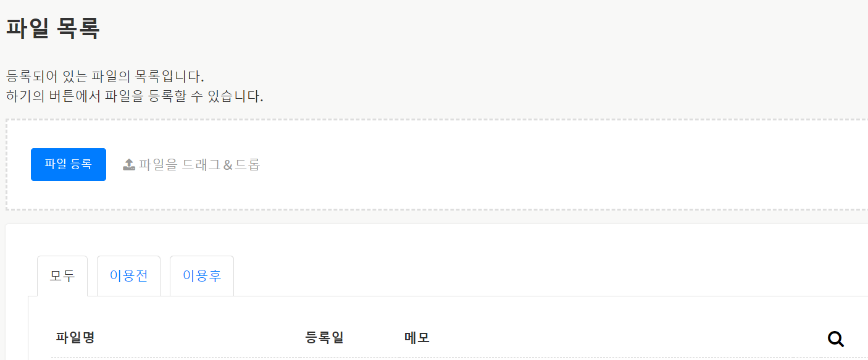Image resolution: width=868 pixels, height=360 pixels.
Task: Switch to the 모두 tab
Action: click(x=62, y=276)
